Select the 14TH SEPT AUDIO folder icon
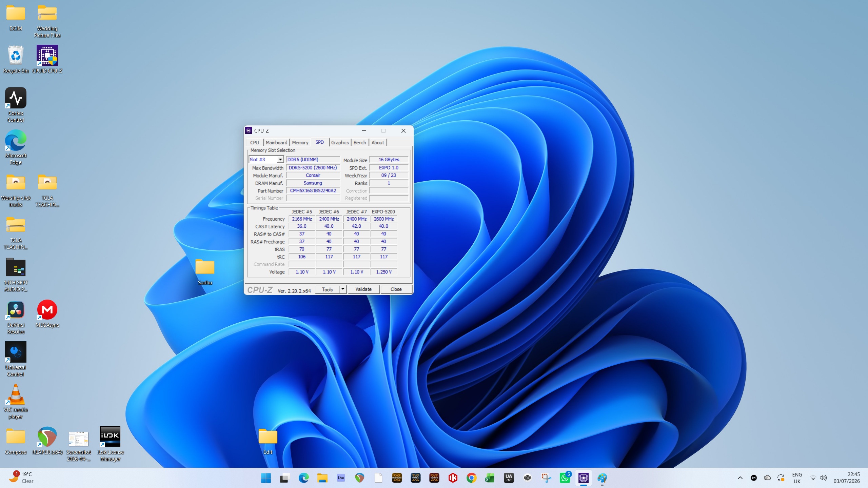868x488 pixels. click(16, 274)
